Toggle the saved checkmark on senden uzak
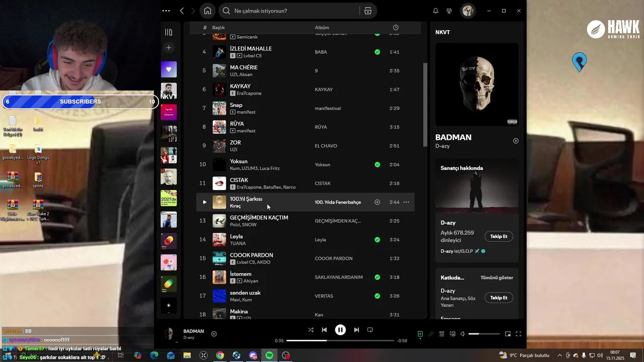 (x=377, y=296)
